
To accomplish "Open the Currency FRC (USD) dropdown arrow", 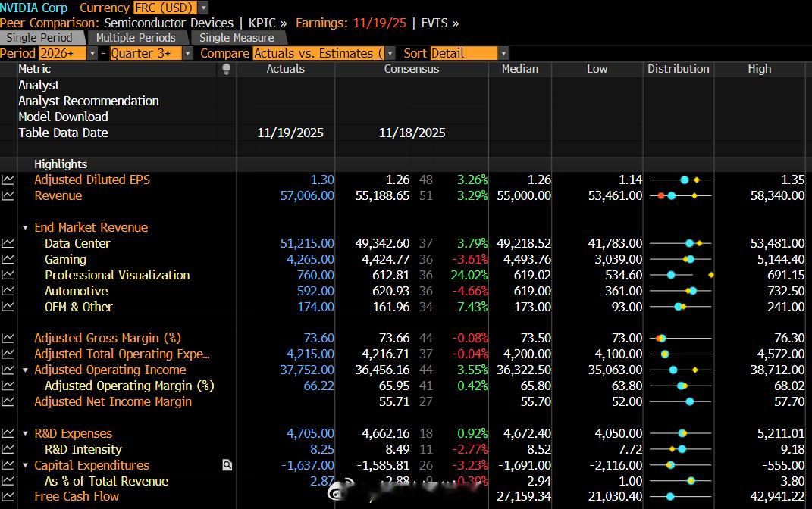I will click(203, 8).
